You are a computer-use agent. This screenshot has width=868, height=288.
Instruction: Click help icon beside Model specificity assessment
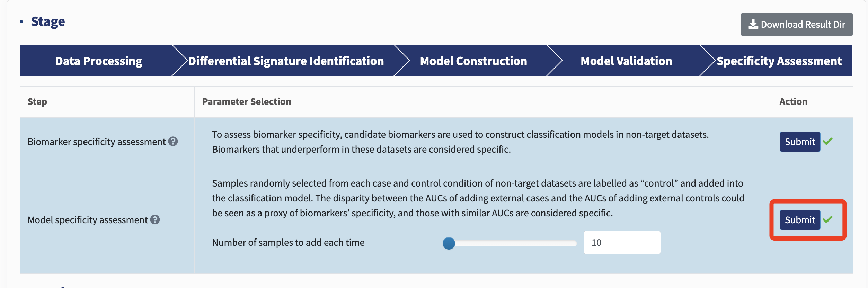(x=155, y=219)
